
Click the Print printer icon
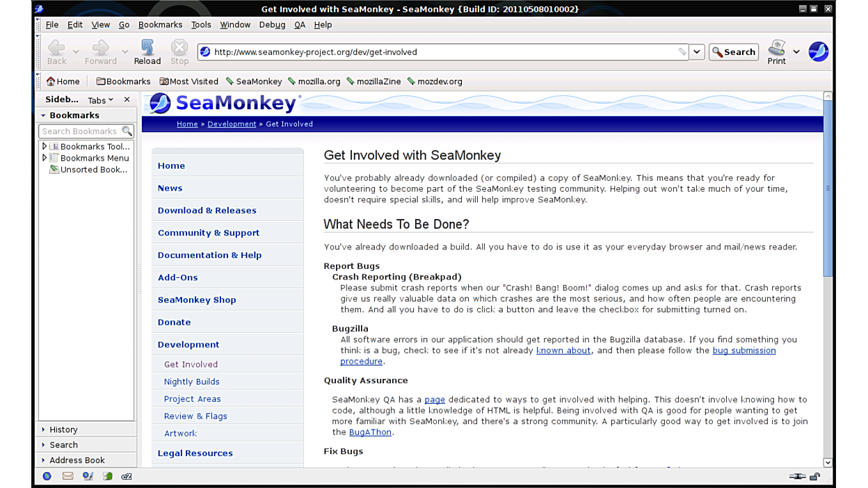click(776, 48)
